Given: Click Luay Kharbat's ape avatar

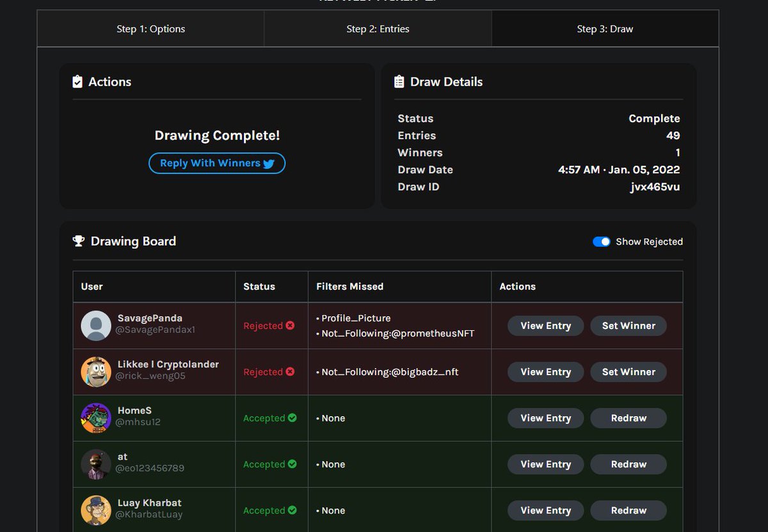Looking at the screenshot, I should [96, 510].
